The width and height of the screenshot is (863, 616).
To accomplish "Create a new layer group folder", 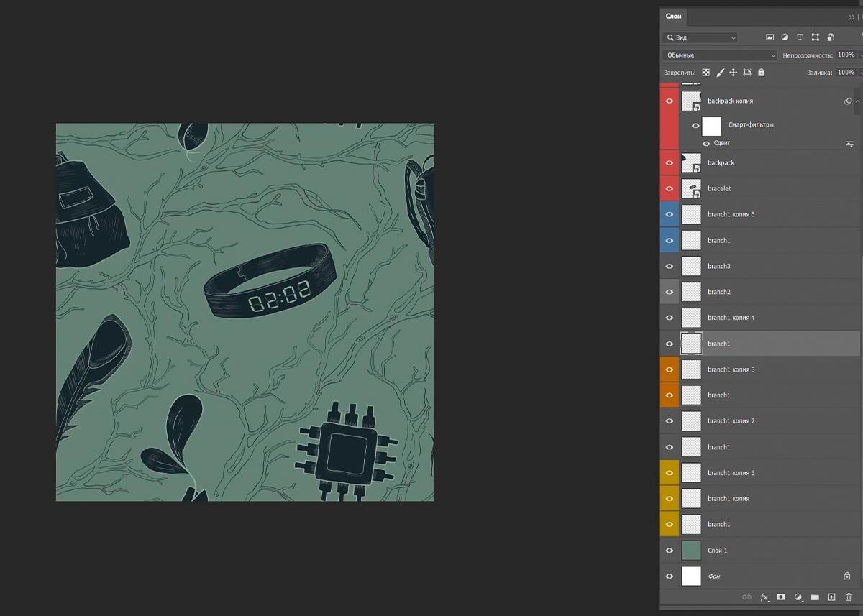I will 815,597.
